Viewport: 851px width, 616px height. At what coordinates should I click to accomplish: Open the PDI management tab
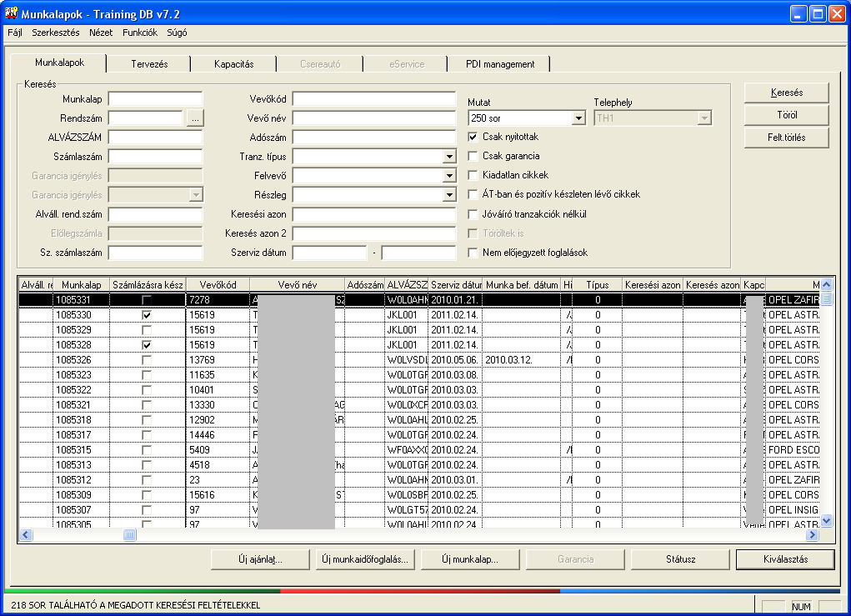point(500,64)
